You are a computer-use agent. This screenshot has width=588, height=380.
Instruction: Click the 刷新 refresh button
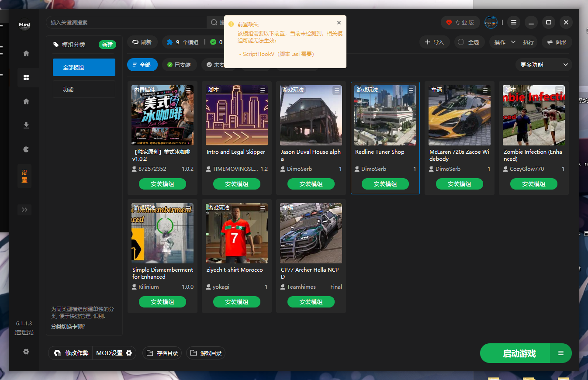coord(142,42)
